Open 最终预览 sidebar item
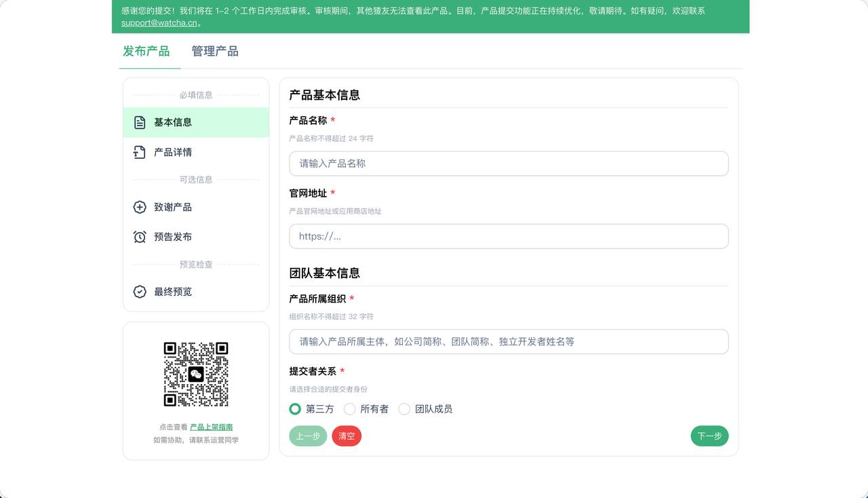This screenshot has height=498, width=868. (196, 292)
